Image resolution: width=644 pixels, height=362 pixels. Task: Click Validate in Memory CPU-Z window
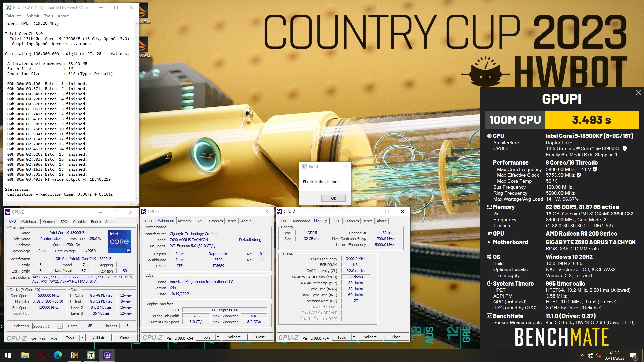[370, 337]
